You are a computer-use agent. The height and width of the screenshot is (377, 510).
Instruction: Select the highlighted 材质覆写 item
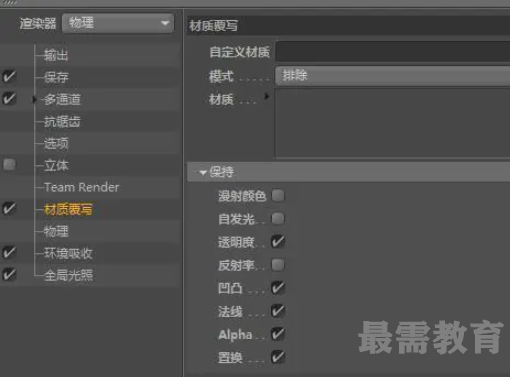tap(68, 210)
